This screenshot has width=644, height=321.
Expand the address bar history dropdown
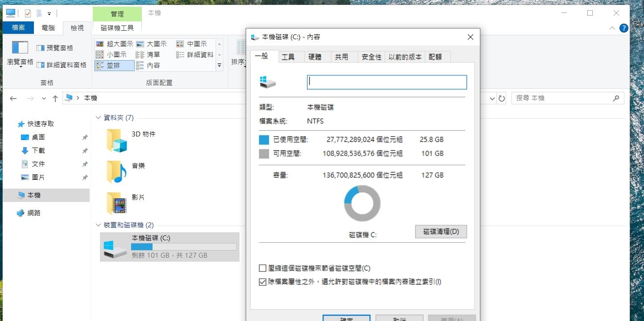click(x=492, y=99)
